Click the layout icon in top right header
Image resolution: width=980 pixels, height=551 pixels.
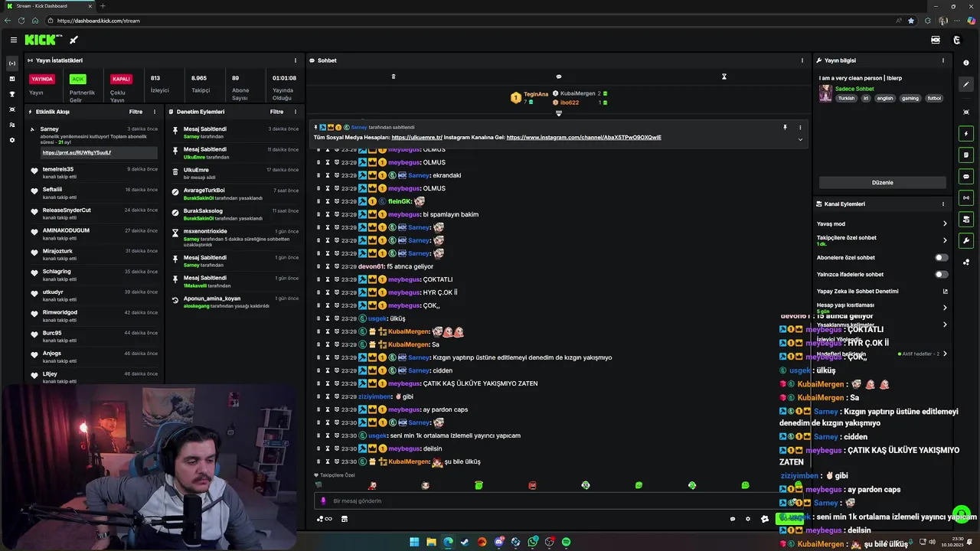pos(936,40)
